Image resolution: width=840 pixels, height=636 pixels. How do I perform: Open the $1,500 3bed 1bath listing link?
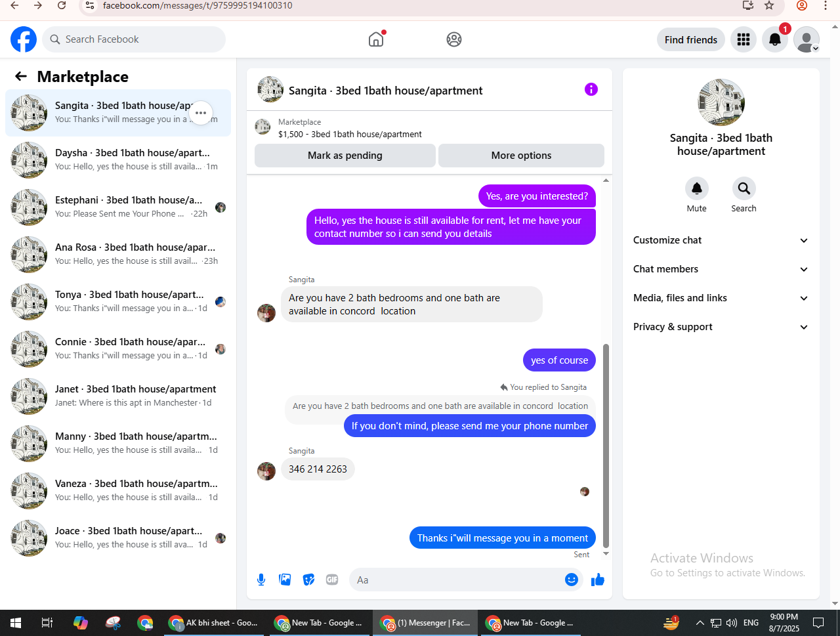pyautogui.click(x=350, y=134)
